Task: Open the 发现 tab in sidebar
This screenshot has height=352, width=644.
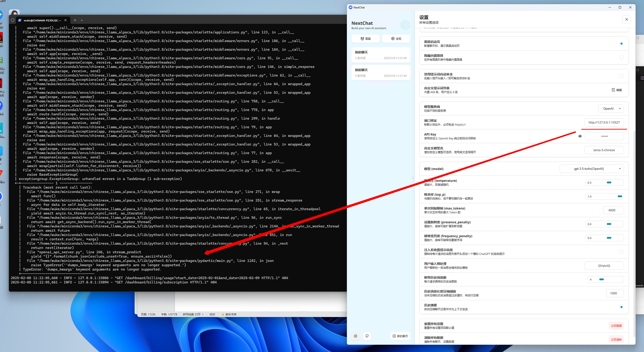Action: [396, 39]
